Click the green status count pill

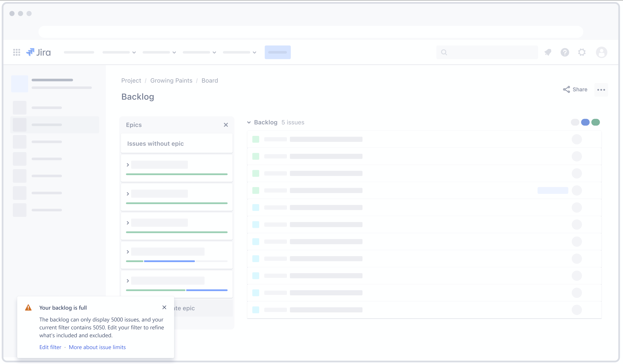(x=596, y=122)
